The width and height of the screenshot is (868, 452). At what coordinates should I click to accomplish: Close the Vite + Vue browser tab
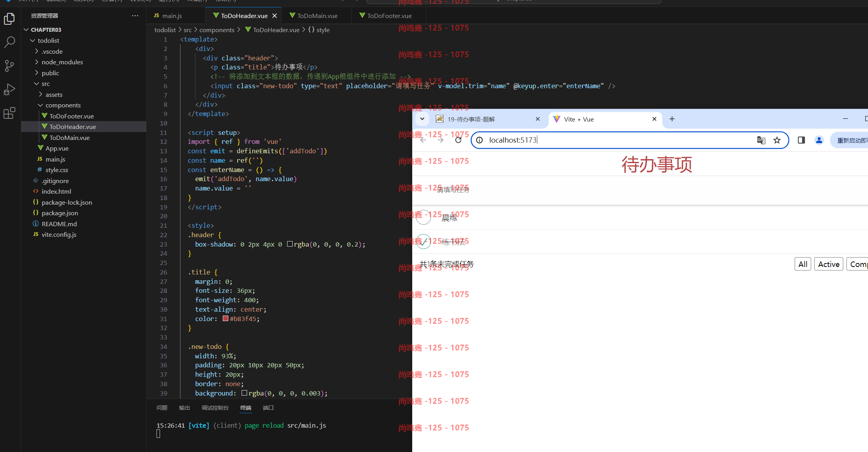tap(654, 119)
